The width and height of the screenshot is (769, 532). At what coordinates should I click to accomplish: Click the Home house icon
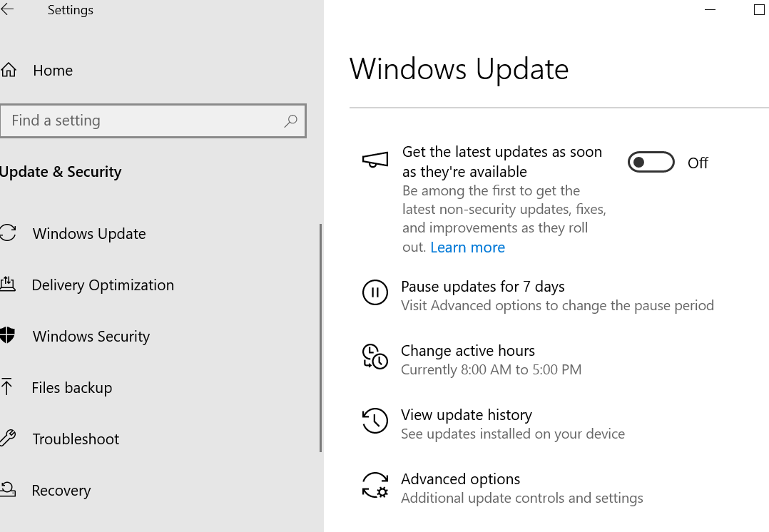[9, 70]
